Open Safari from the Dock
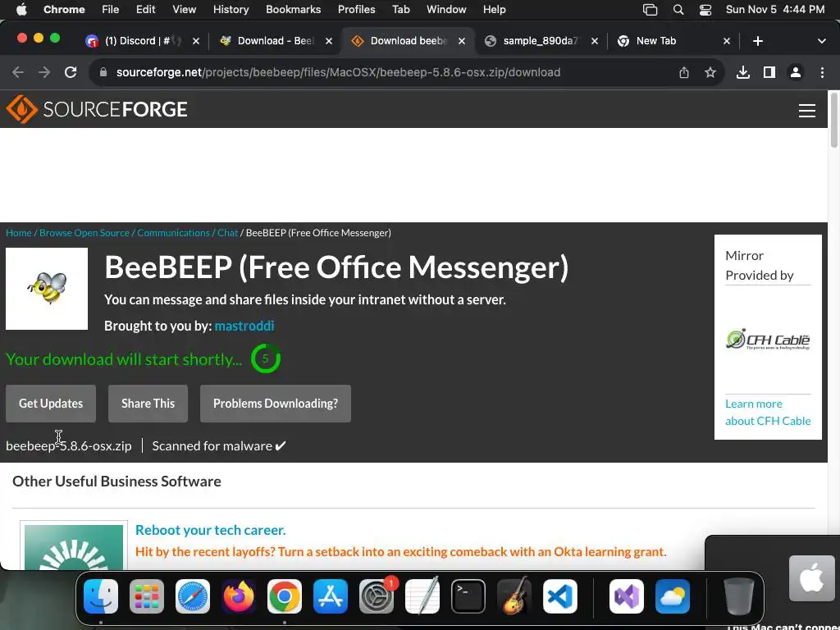This screenshot has height=630, width=840. pyautogui.click(x=193, y=596)
